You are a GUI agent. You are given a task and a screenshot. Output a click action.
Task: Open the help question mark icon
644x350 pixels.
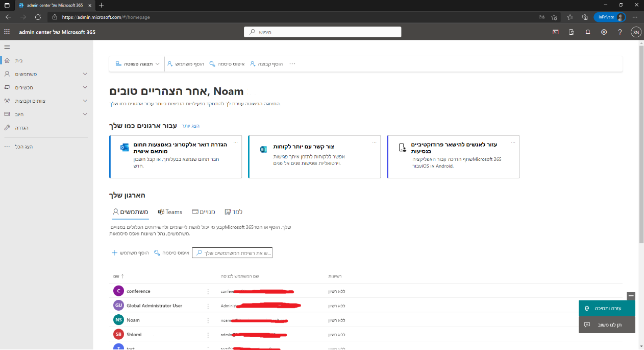coord(620,32)
